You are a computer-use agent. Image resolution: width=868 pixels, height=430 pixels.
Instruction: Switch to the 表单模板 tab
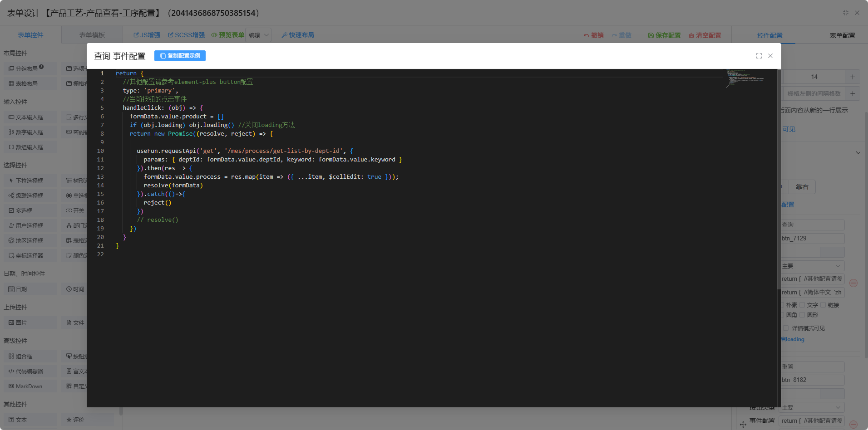92,35
